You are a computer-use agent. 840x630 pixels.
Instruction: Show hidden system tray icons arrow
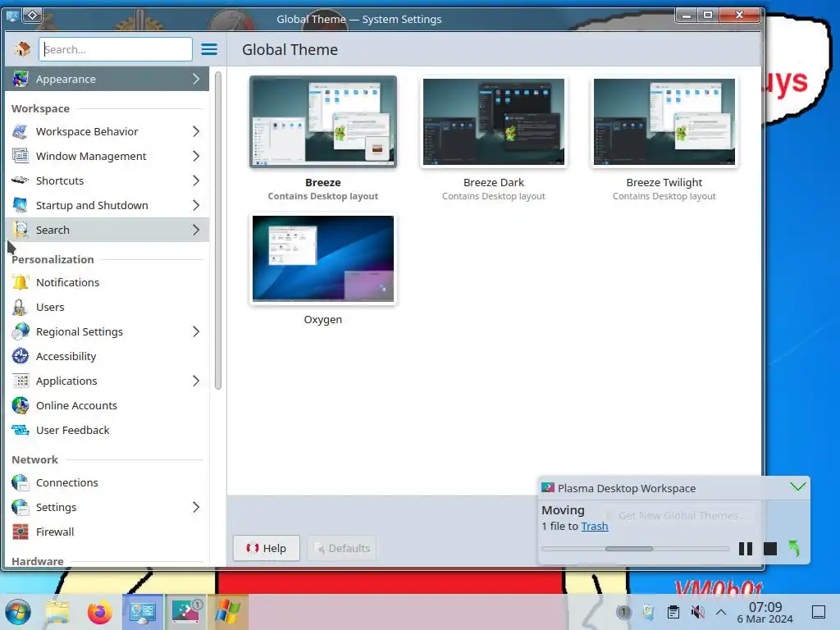pyautogui.click(x=721, y=612)
